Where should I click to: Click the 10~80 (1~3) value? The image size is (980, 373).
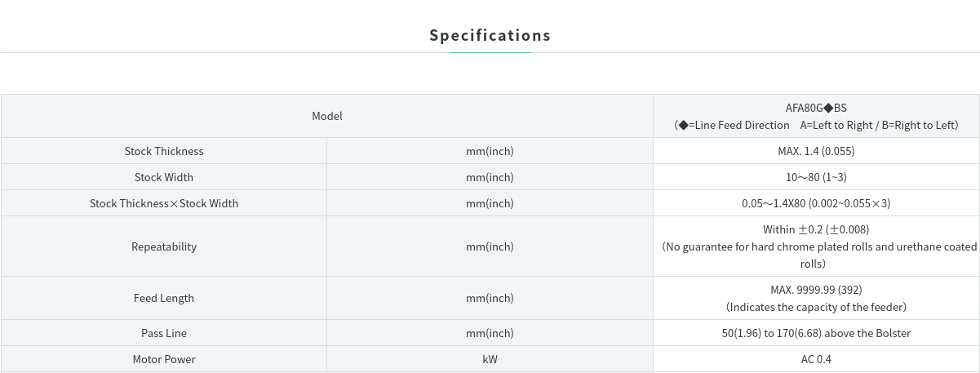click(x=816, y=177)
